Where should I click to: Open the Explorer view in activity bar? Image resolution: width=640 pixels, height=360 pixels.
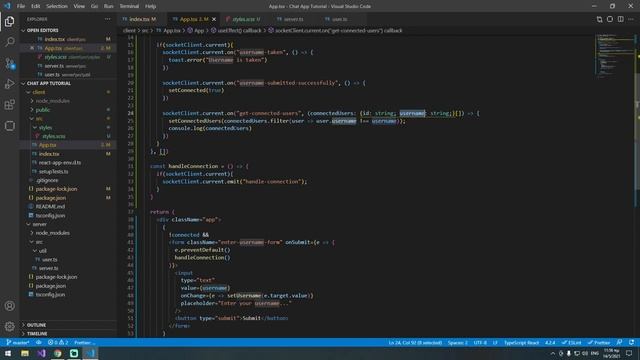pyautogui.click(x=9, y=21)
